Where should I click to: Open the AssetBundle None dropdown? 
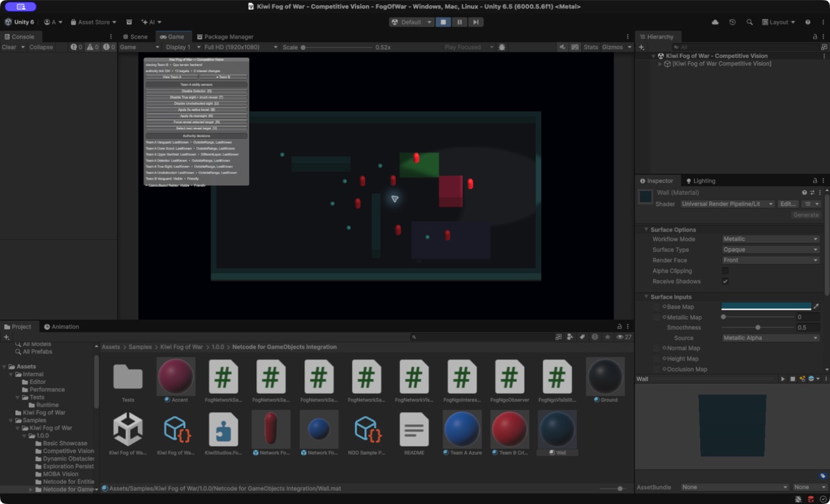click(734, 487)
